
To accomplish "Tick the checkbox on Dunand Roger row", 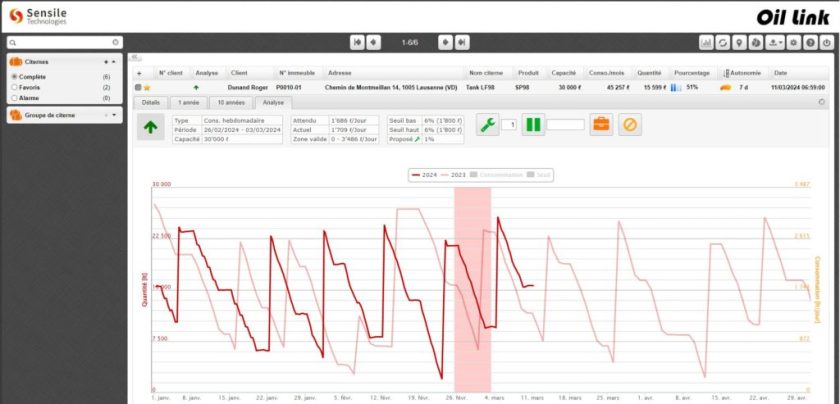I will coord(138,88).
